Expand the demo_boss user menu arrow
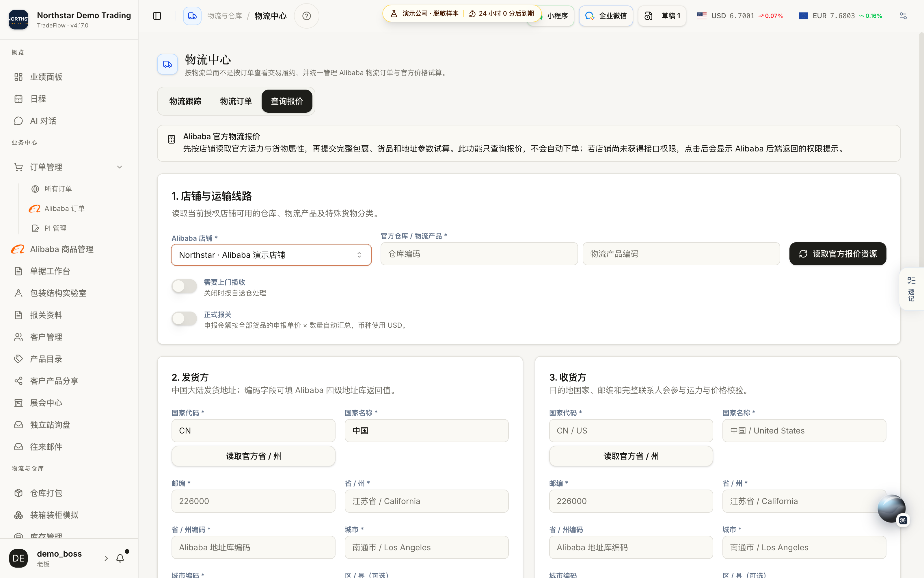924x578 pixels. (x=106, y=558)
